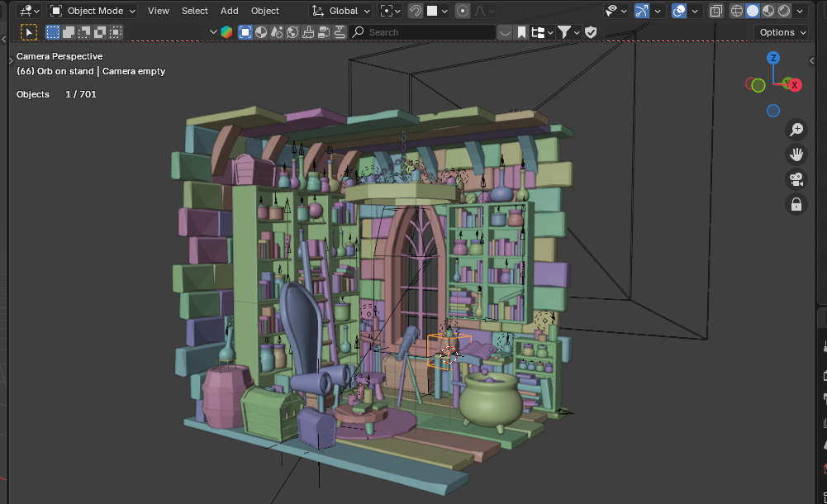Toggle viewport overlays on or off
Viewport: 827px width, 504px height.
pos(679,11)
